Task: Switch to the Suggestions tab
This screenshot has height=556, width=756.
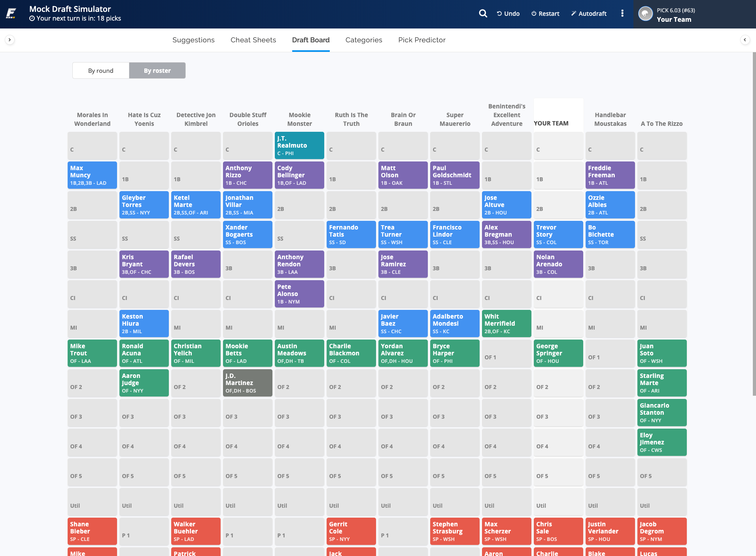Action: tap(193, 40)
